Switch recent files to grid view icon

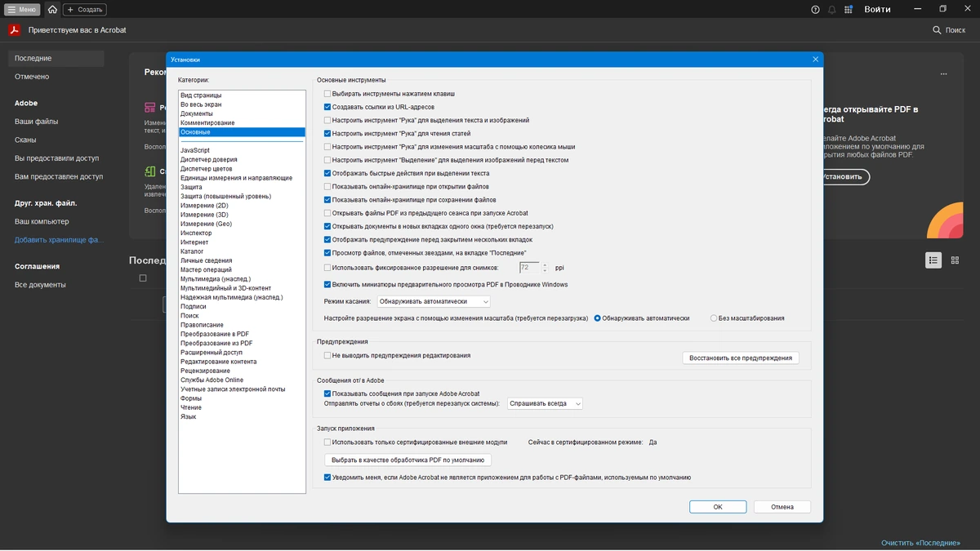955,260
